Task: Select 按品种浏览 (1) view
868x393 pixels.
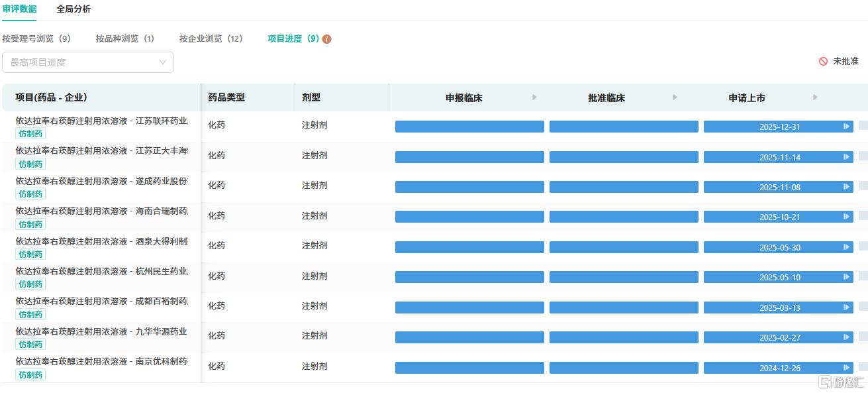Action: pyautogui.click(x=125, y=38)
